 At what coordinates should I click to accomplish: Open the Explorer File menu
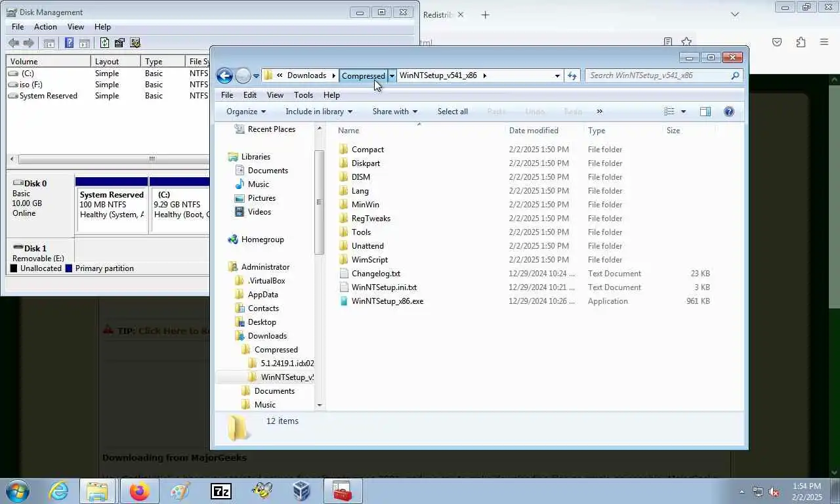pyautogui.click(x=227, y=95)
